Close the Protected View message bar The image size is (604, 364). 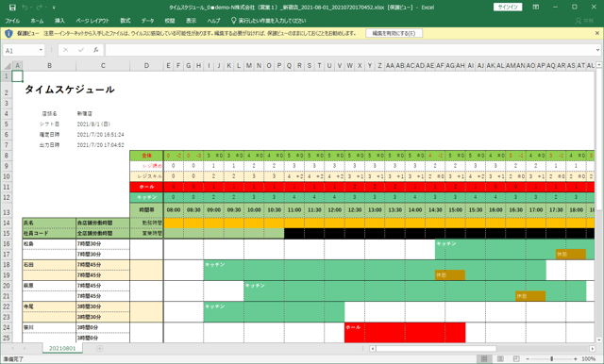(597, 33)
